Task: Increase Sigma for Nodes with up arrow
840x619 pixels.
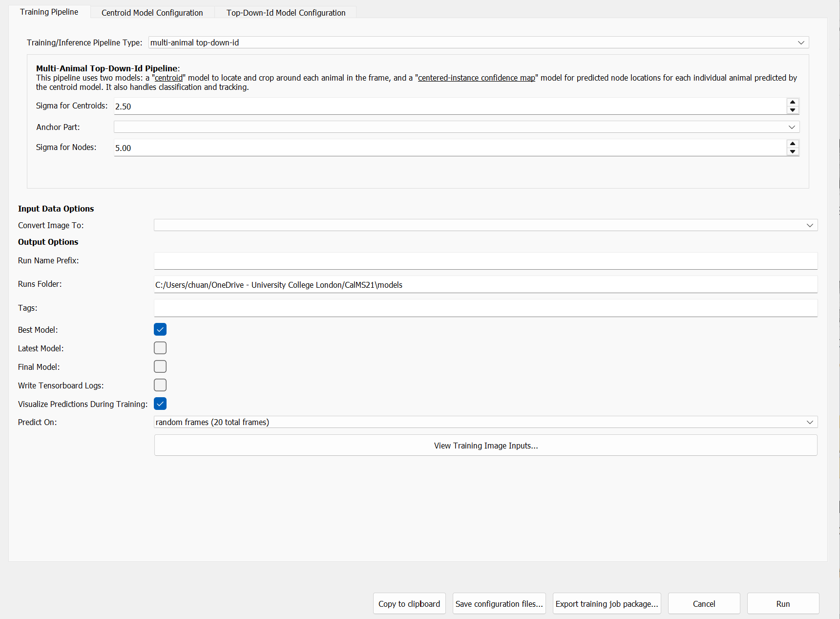Action: click(x=792, y=144)
